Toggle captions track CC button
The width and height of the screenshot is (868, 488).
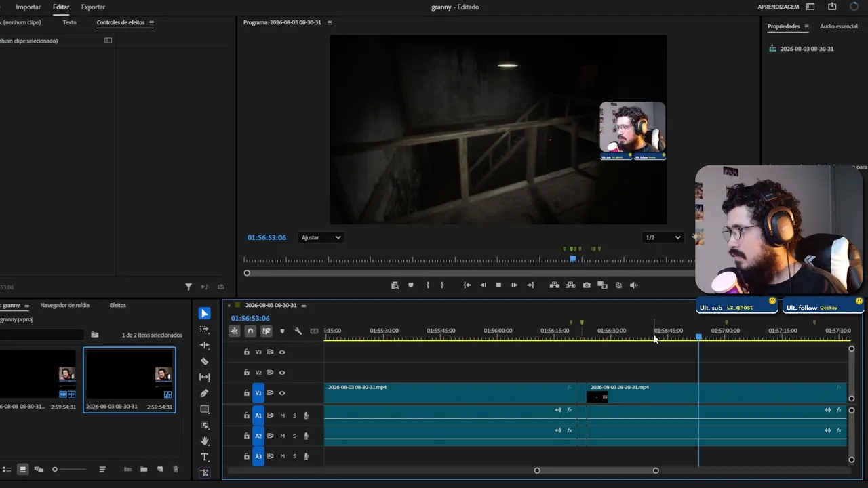(x=314, y=331)
